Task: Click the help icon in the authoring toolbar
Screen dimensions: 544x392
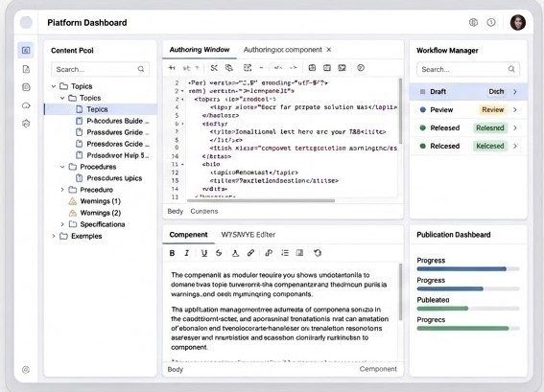Action: pos(361,68)
